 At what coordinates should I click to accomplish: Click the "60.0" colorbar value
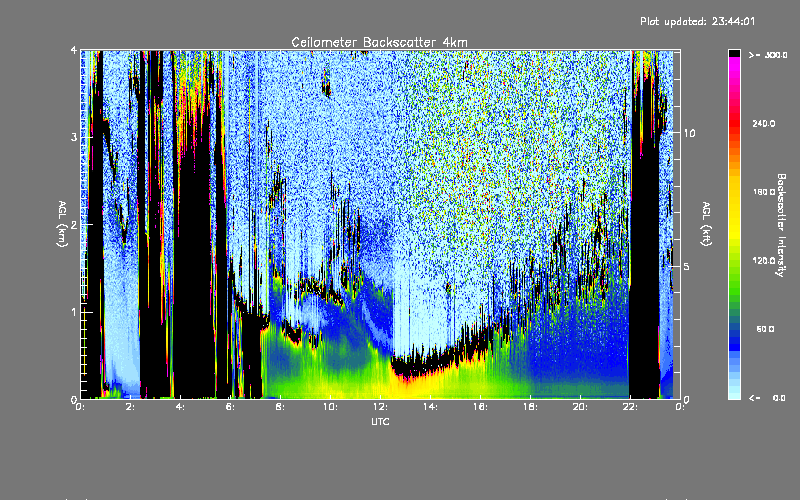click(765, 329)
